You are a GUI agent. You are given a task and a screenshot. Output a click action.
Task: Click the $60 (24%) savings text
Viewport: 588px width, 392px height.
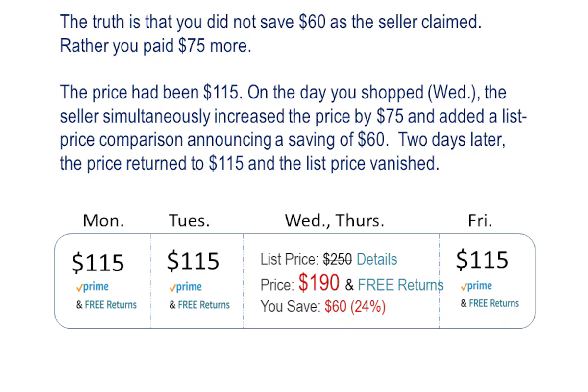[355, 307]
